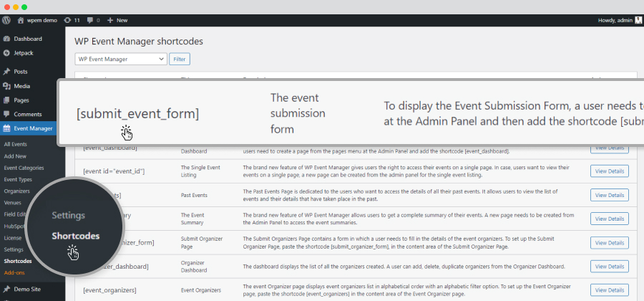Open the admin avatar profile icon
Viewport: 644px width, 301px height.
[638, 20]
